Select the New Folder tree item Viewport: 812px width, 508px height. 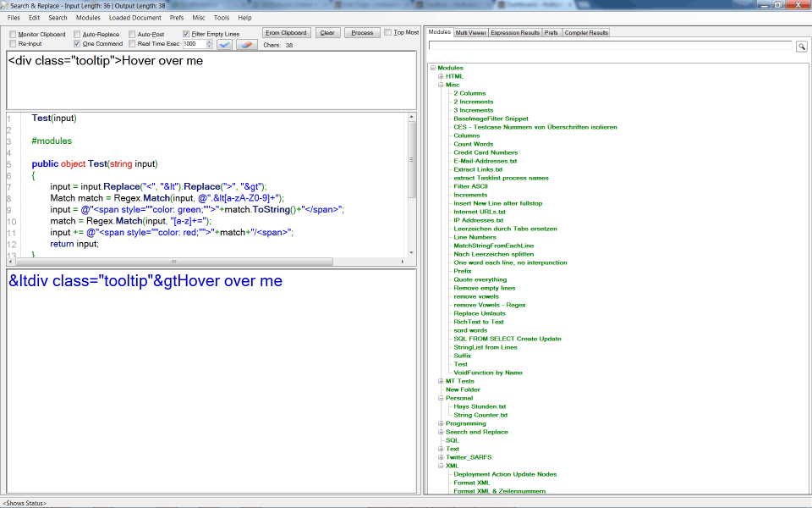click(x=463, y=389)
